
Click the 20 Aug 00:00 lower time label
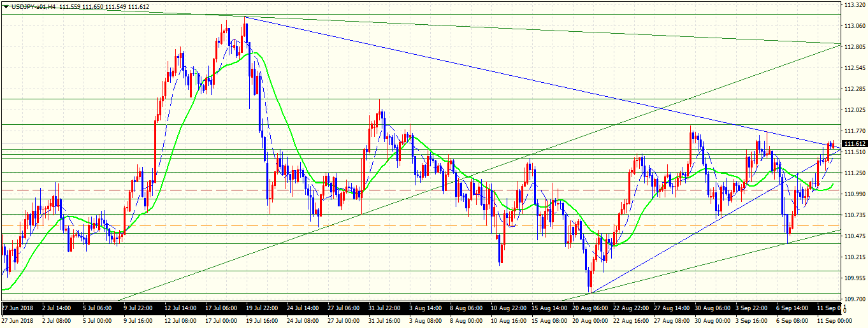(x=590, y=321)
